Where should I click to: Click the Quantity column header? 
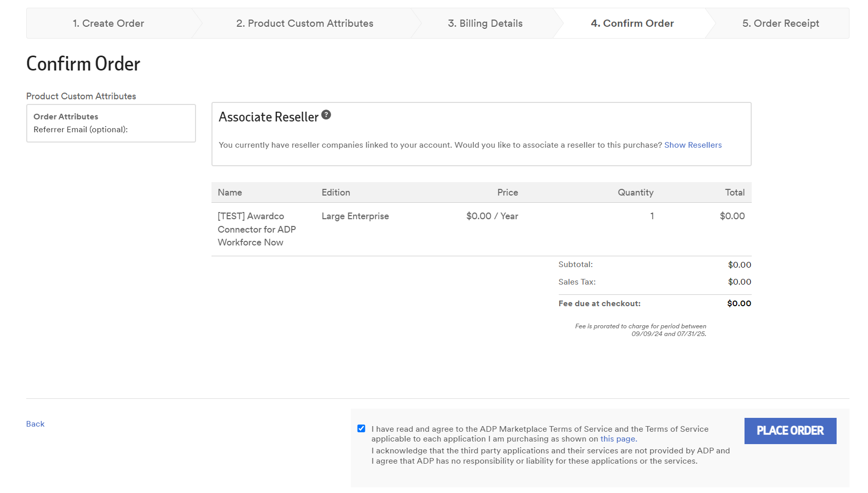(x=635, y=192)
